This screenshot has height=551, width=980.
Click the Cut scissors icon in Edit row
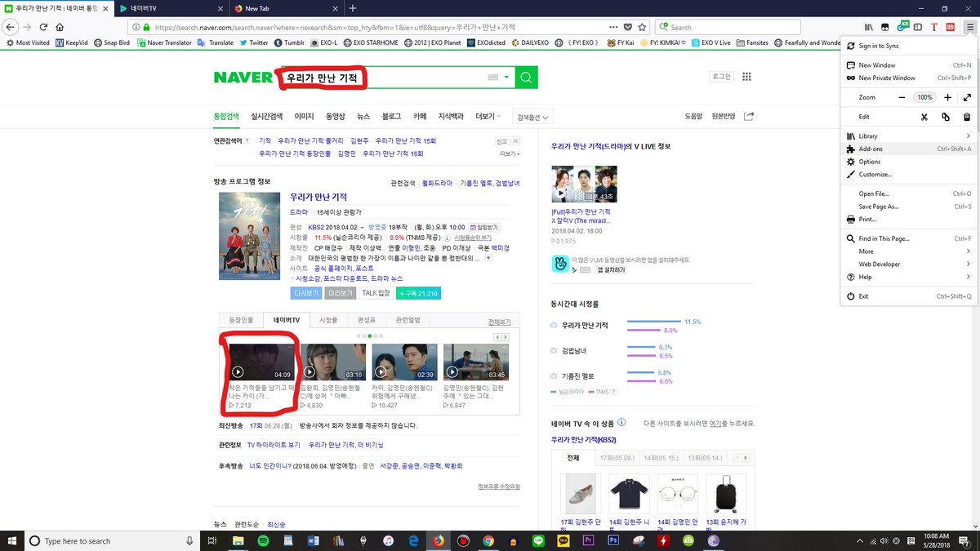[924, 117]
